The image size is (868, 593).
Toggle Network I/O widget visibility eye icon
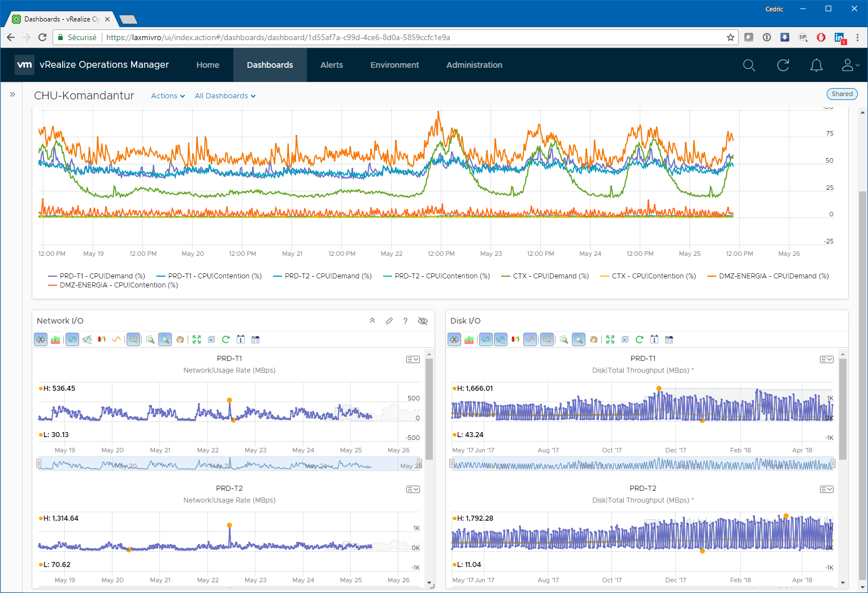(422, 321)
